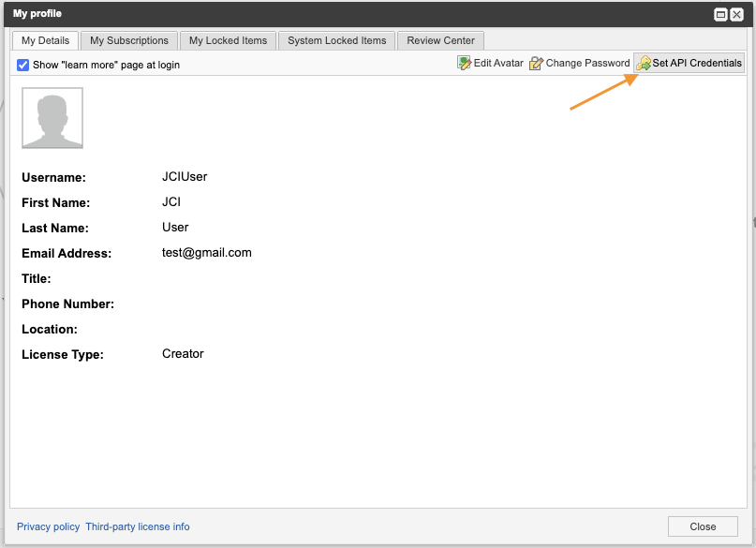The width and height of the screenshot is (756, 548).
Task: Maximize the My profile window
Action: pos(721,14)
